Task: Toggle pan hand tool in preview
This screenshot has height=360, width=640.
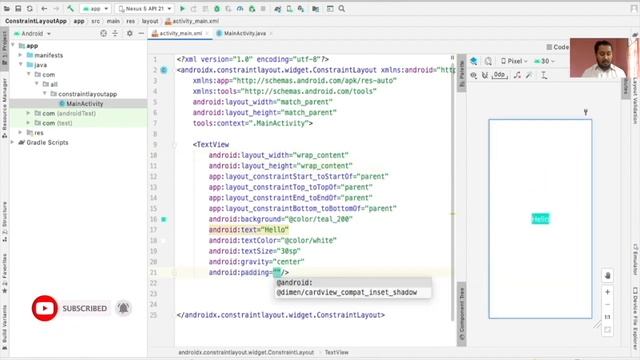Action: point(607,276)
